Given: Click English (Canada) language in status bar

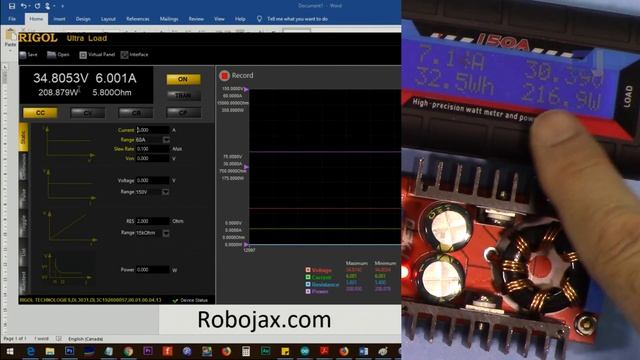Looking at the screenshot, I should point(85,339).
